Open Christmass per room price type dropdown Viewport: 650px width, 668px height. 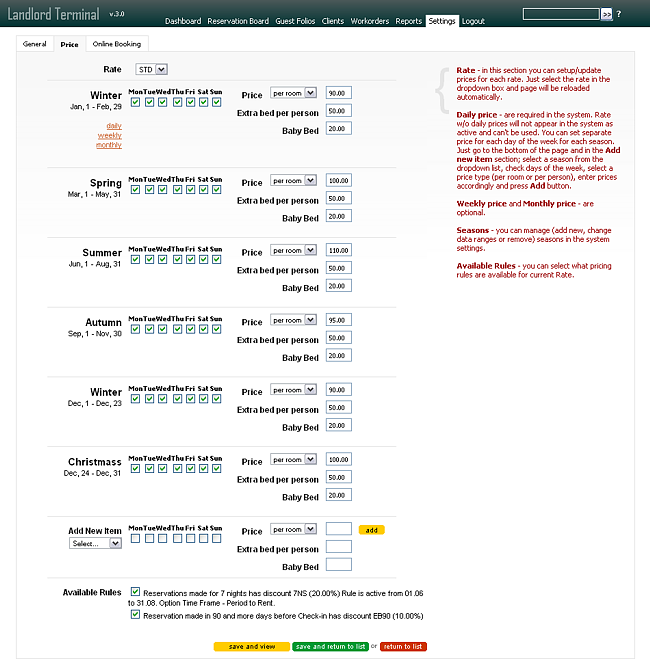click(293, 460)
